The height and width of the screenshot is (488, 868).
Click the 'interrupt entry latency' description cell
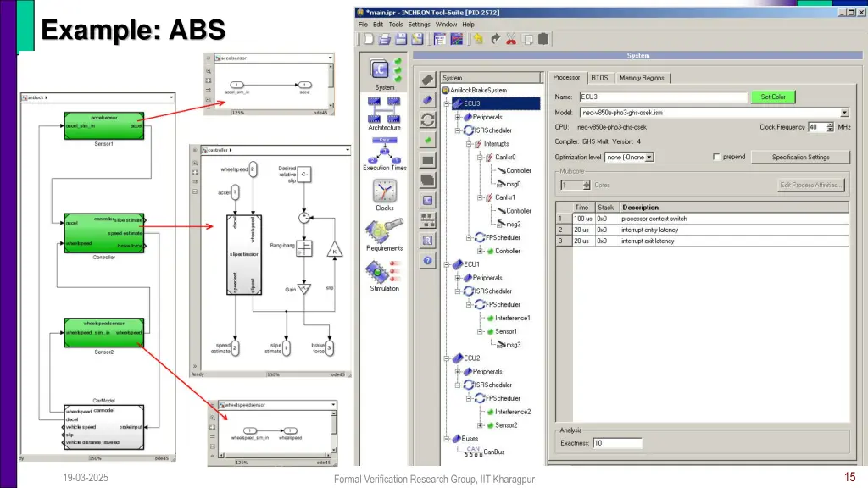click(x=734, y=230)
